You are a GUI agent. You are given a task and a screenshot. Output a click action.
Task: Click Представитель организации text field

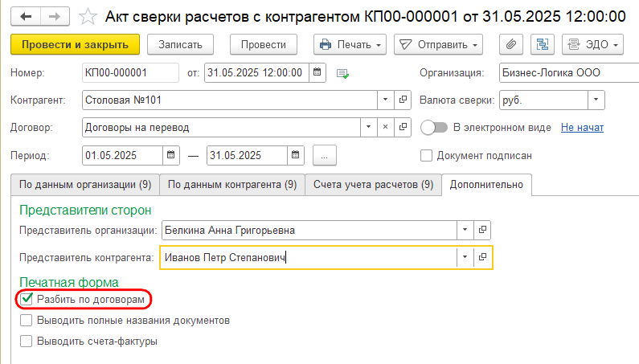(309, 230)
